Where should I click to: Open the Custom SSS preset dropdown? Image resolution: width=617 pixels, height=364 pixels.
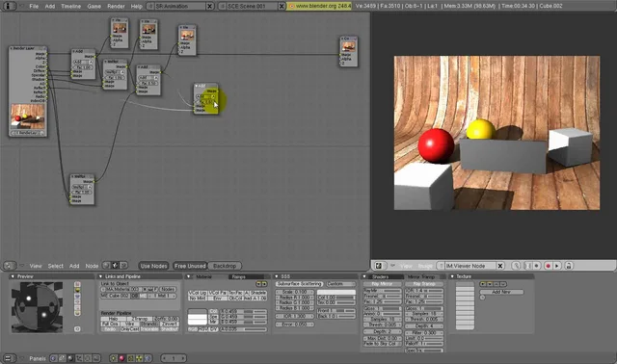click(340, 283)
